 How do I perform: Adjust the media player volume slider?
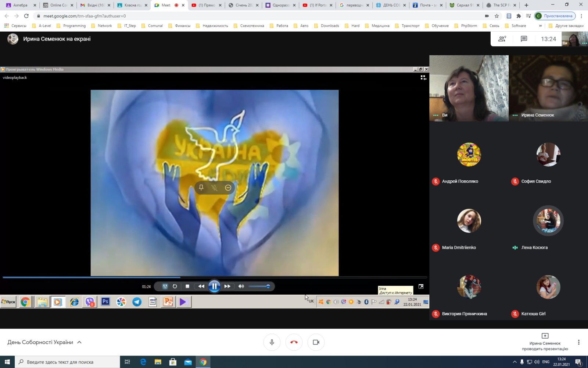[x=259, y=286]
